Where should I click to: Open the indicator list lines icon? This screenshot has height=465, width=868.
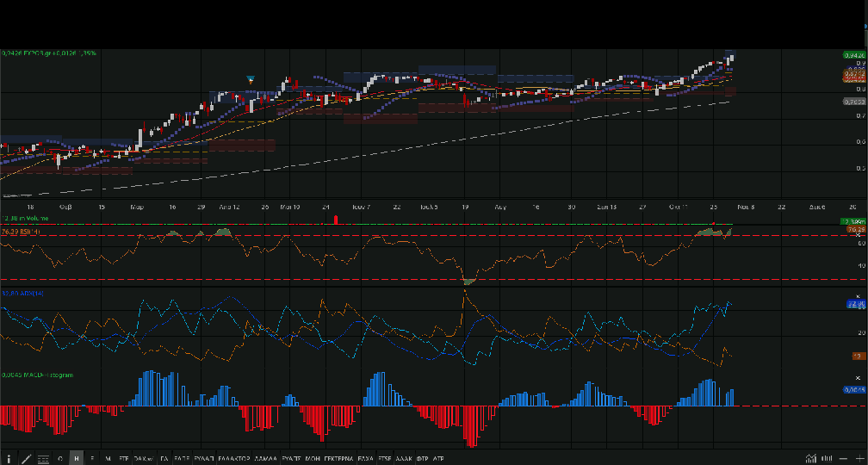point(43,459)
